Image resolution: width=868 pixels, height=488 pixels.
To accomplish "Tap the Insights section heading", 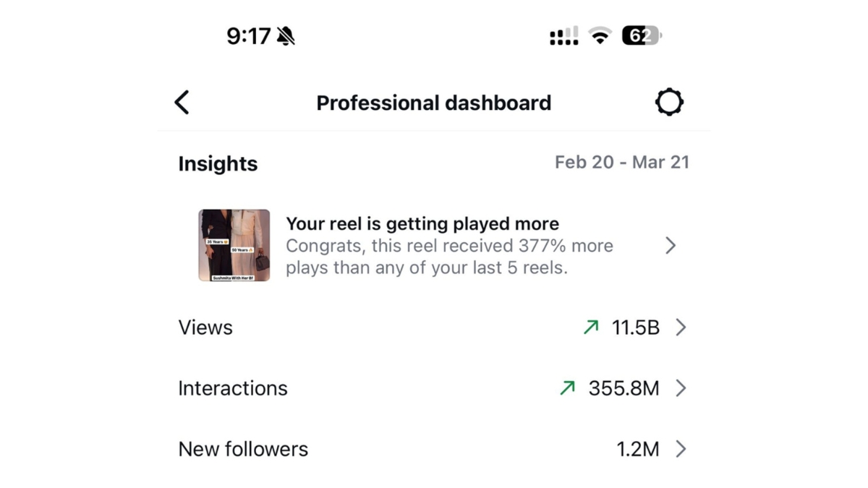I will click(218, 163).
